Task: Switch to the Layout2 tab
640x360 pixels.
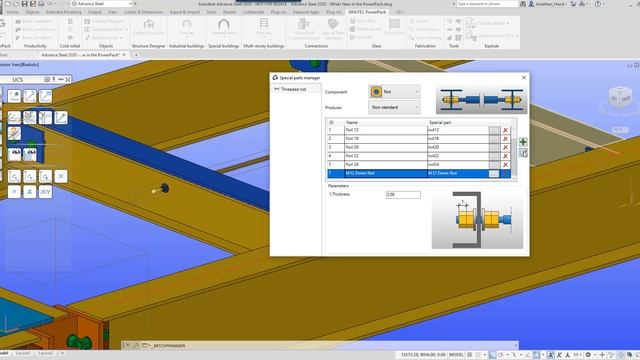Action: 46,353
